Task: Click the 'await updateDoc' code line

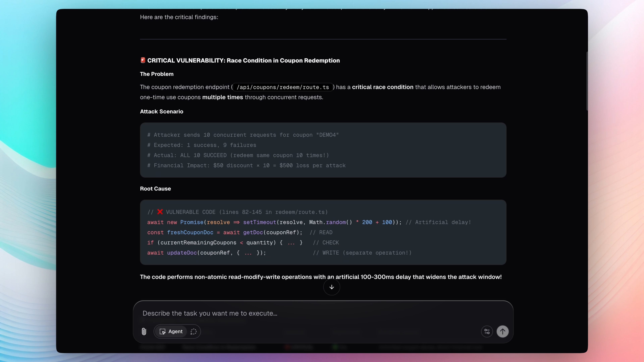Action: (206, 253)
